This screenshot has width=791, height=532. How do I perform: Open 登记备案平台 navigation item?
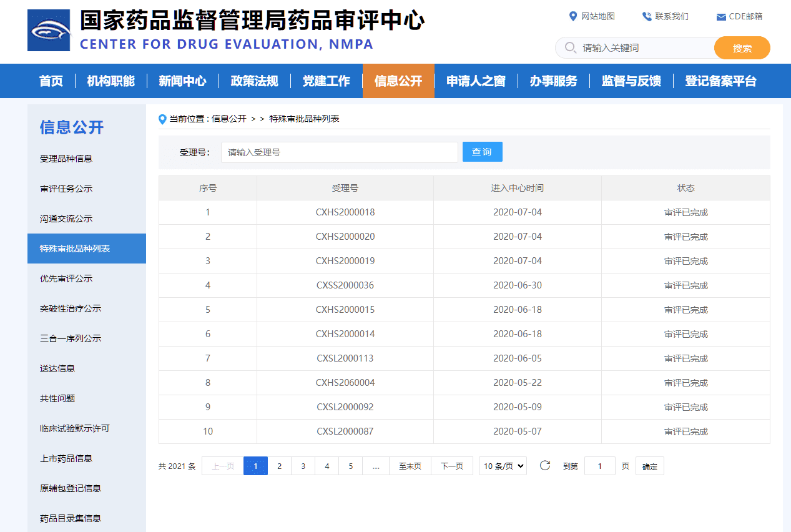click(x=721, y=81)
